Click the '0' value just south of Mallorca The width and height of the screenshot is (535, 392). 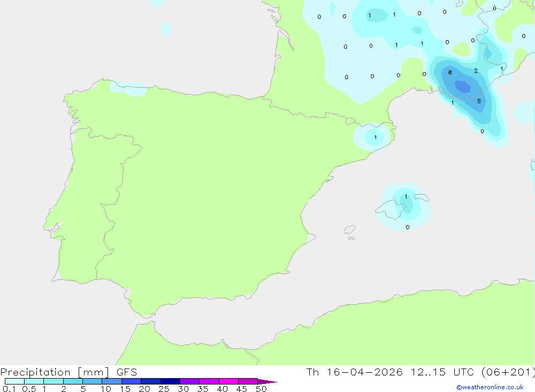408,227
